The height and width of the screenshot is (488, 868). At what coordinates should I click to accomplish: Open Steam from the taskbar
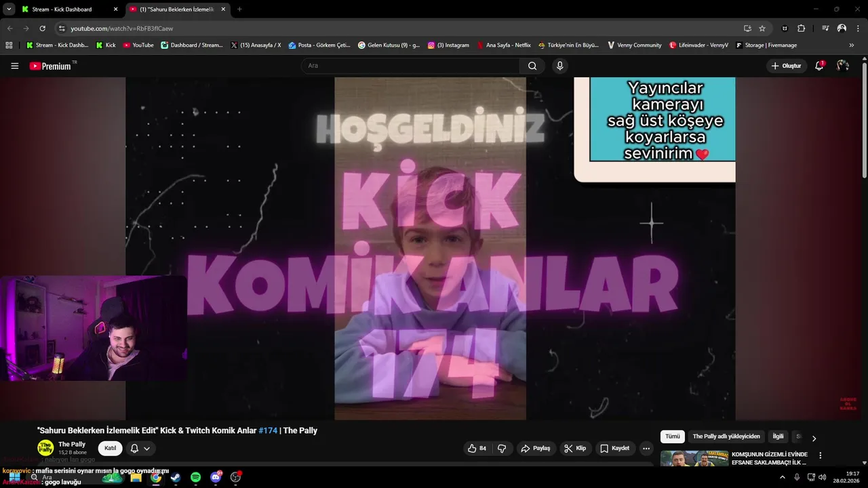coord(176,477)
